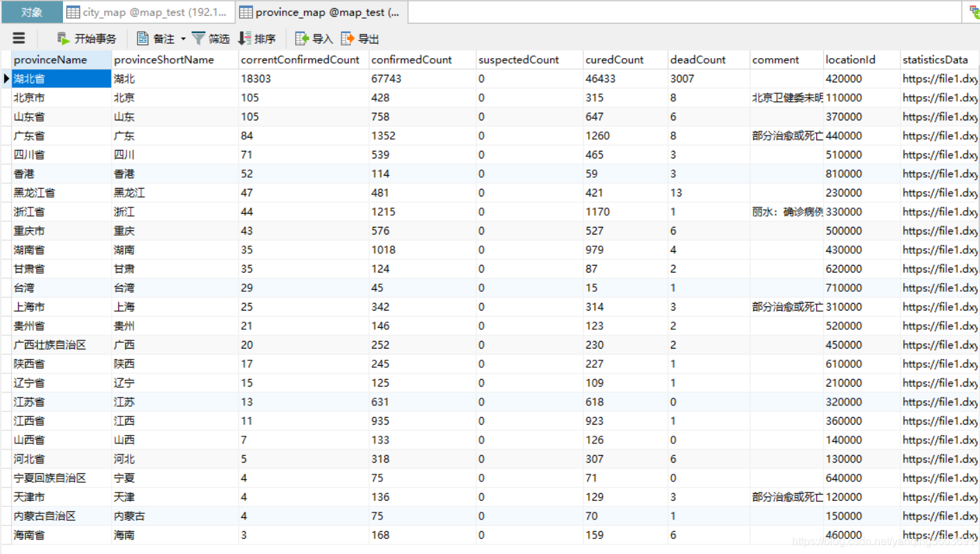
Task: Select the province_map table tab
Action: point(321,12)
